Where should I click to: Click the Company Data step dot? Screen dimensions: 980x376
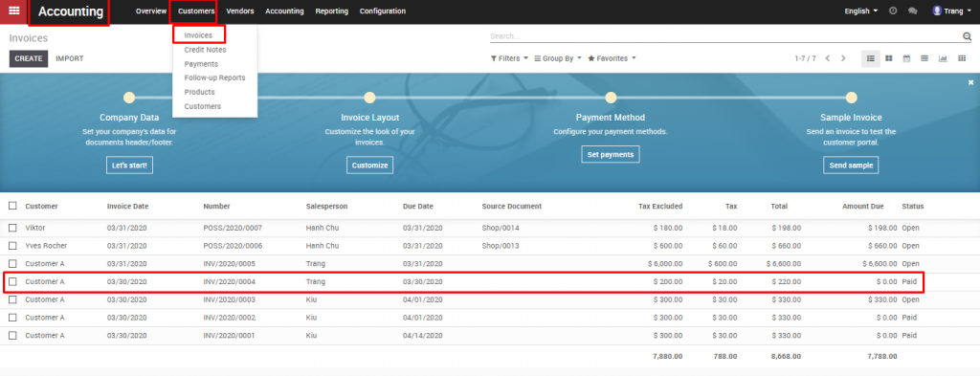tap(129, 98)
